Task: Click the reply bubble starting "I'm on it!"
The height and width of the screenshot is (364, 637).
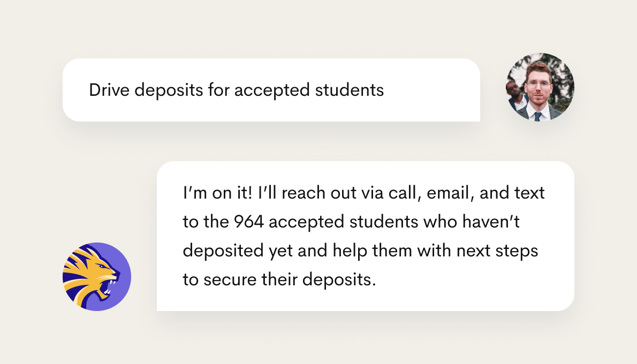Action: (365, 236)
